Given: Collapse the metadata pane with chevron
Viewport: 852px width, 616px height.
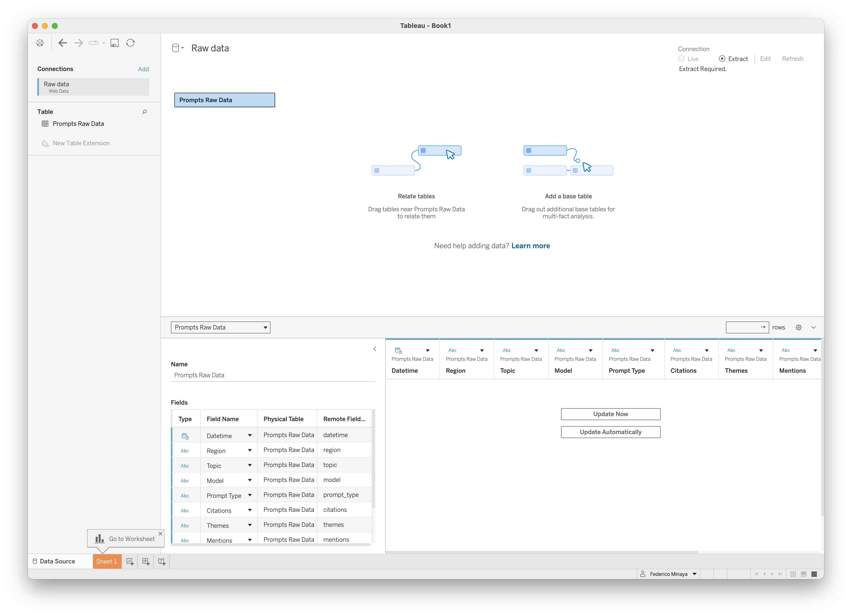Looking at the screenshot, I should [x=374, y=349].
